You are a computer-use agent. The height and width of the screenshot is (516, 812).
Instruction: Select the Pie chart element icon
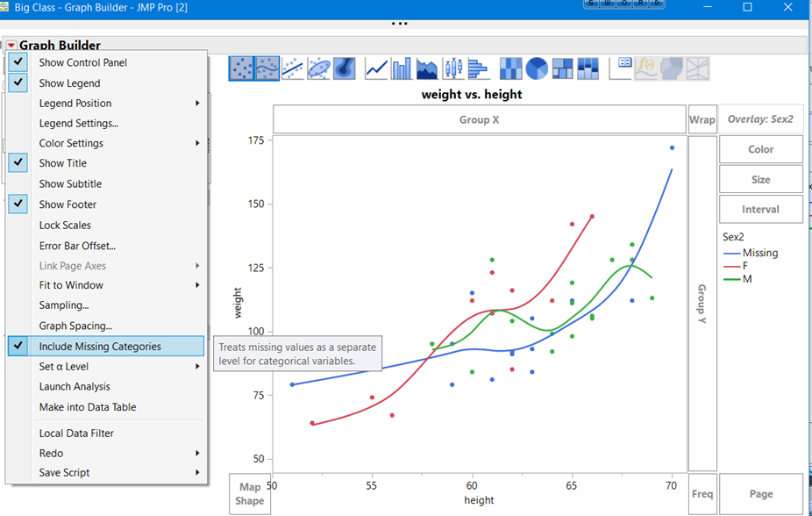pyautogui.click(x=538, y=68)
